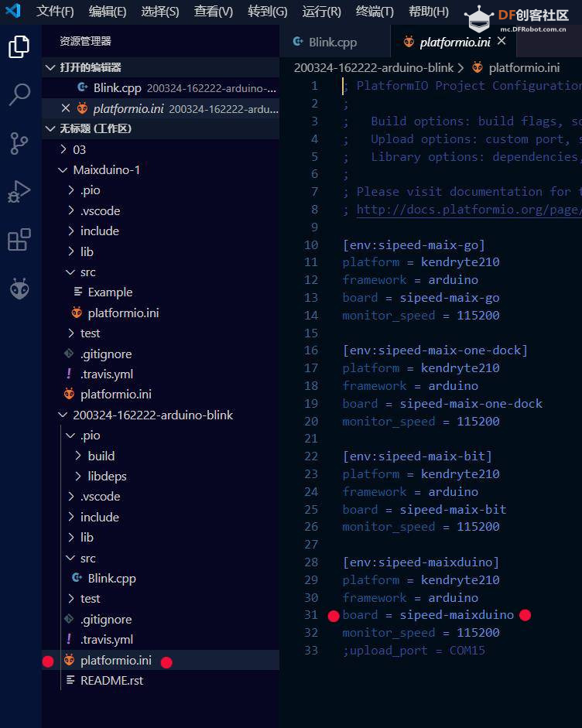Open the Run and Debug view icon
This screenshot has height=728, width=582.
[19, 191]
